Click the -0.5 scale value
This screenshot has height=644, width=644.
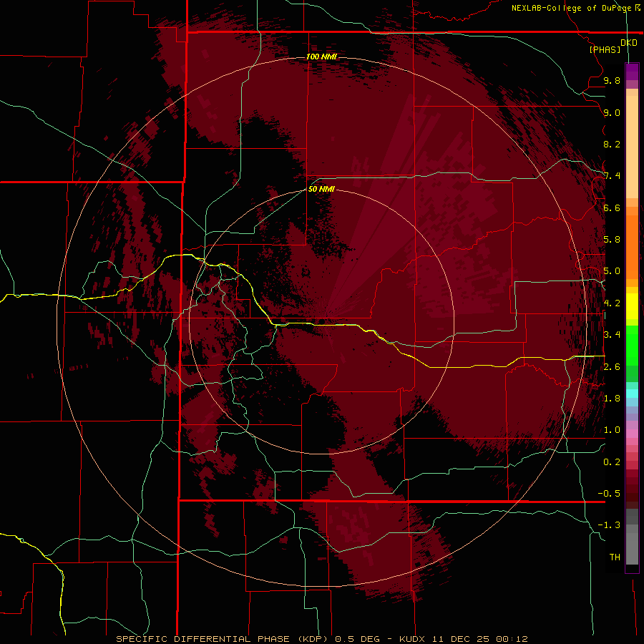click(x=609, y=494)
